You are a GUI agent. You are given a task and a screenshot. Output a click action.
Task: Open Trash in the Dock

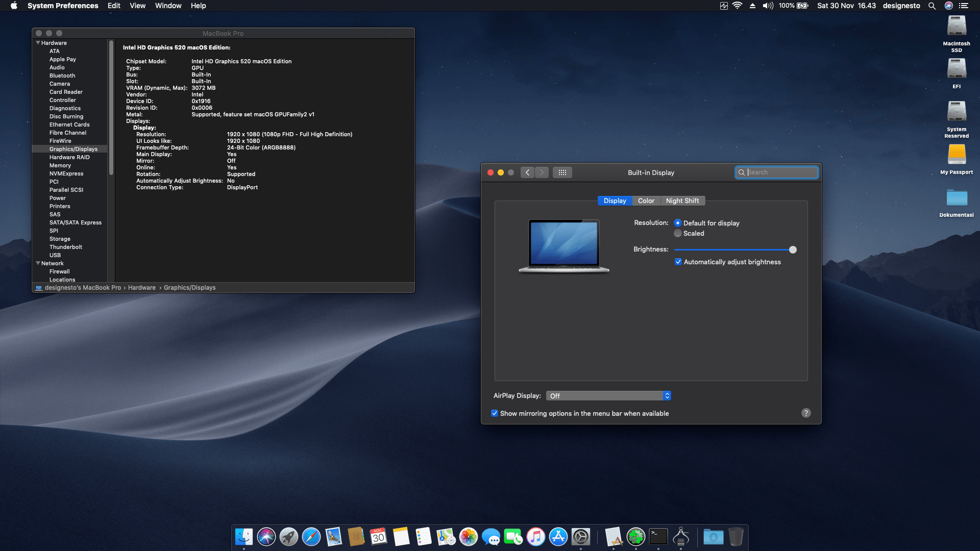[736, 537]
